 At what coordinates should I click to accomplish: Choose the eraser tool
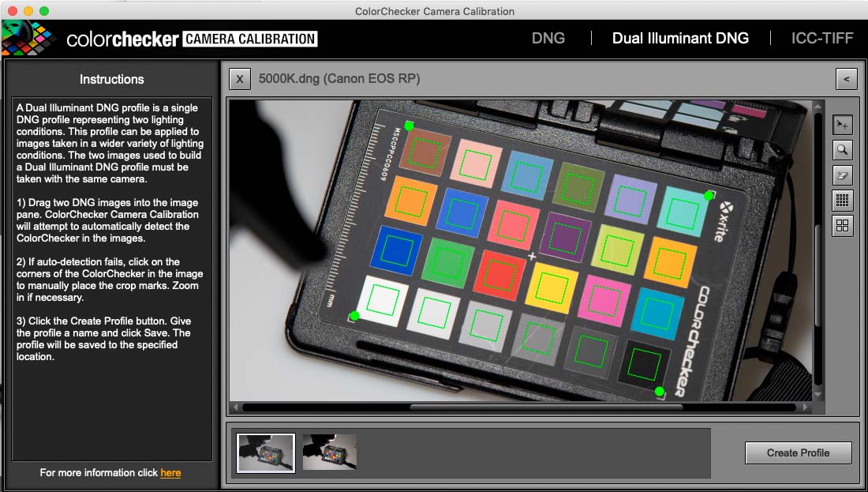(x=843, y=175)
